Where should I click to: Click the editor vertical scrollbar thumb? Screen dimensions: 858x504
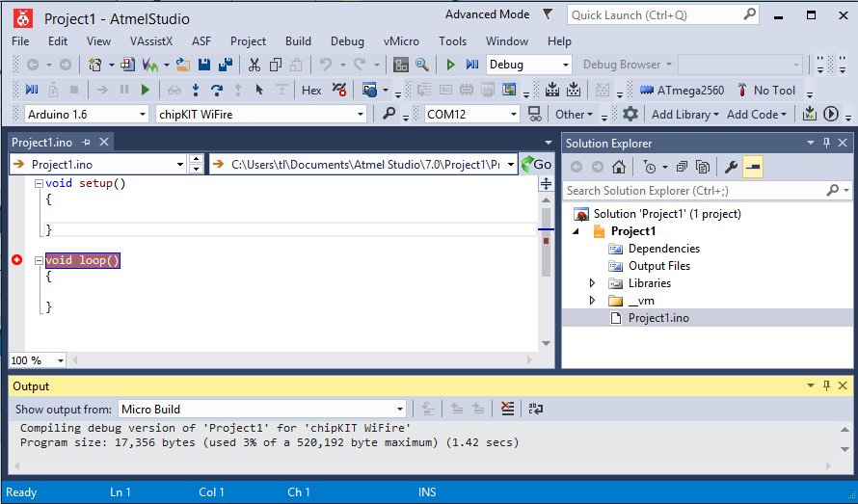(546, 242)
